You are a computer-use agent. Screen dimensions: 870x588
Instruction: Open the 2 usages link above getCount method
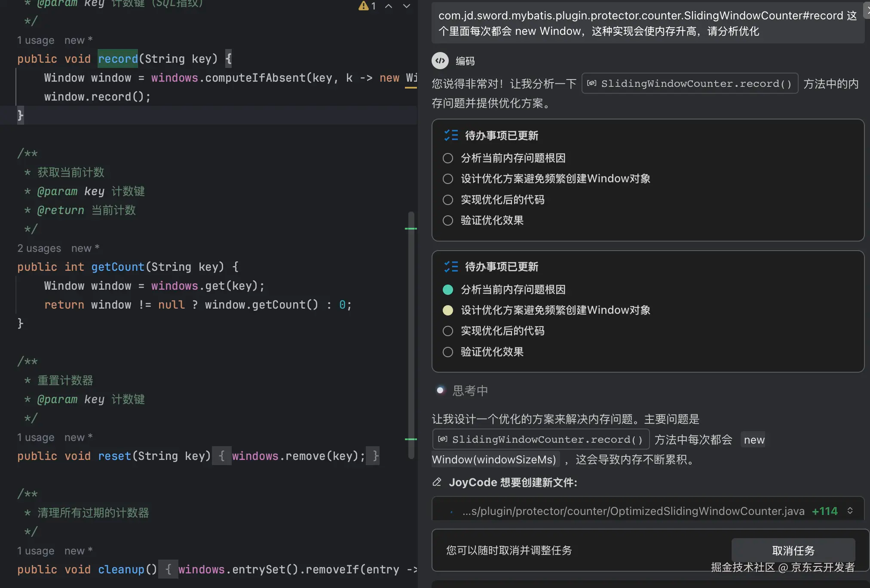tap(39, 248)
